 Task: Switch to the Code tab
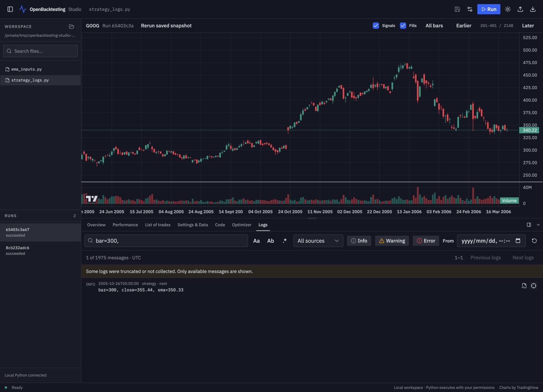(x=220, y=225)
